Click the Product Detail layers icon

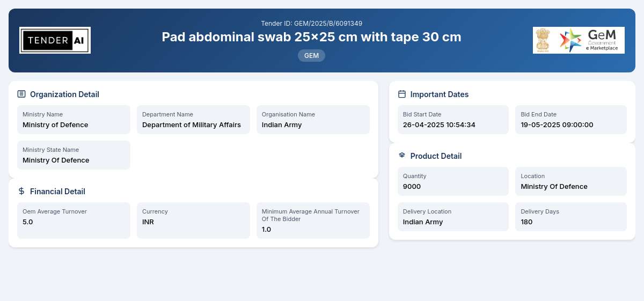tap(402, 155)
